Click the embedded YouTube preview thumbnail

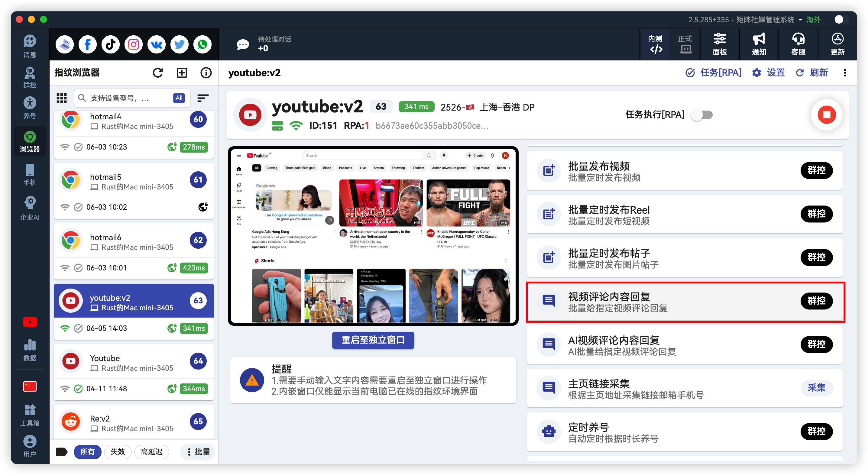(373, 236)
